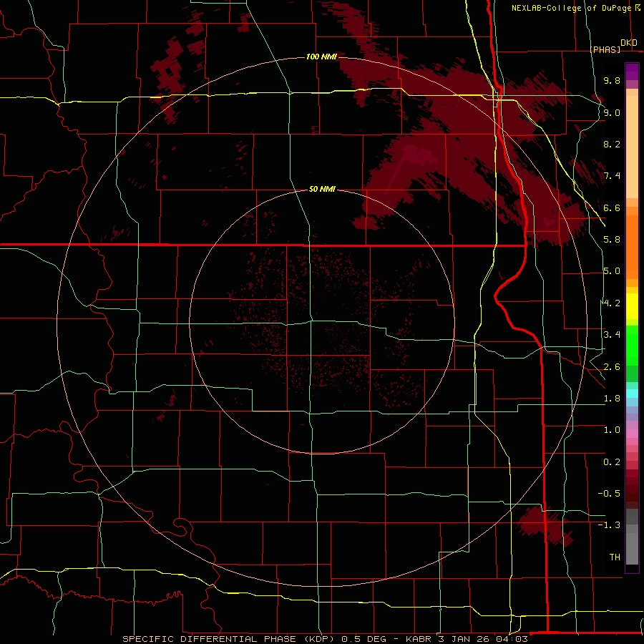Click the bright yellow segment of the color bar
Image resolution: width=644 pixels, height=644 pixels.
[632, 306]
